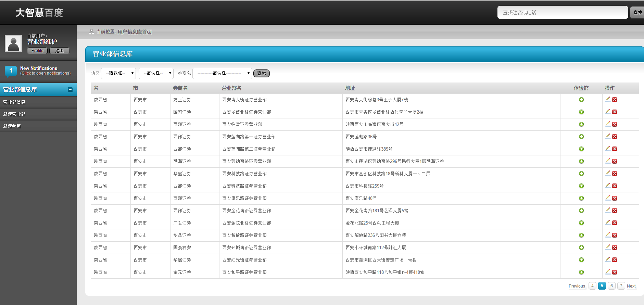644x305 pixels.
Task: Click green plus for 西安莲湖路第二证券营业部
Action: [x=581, y=149]
